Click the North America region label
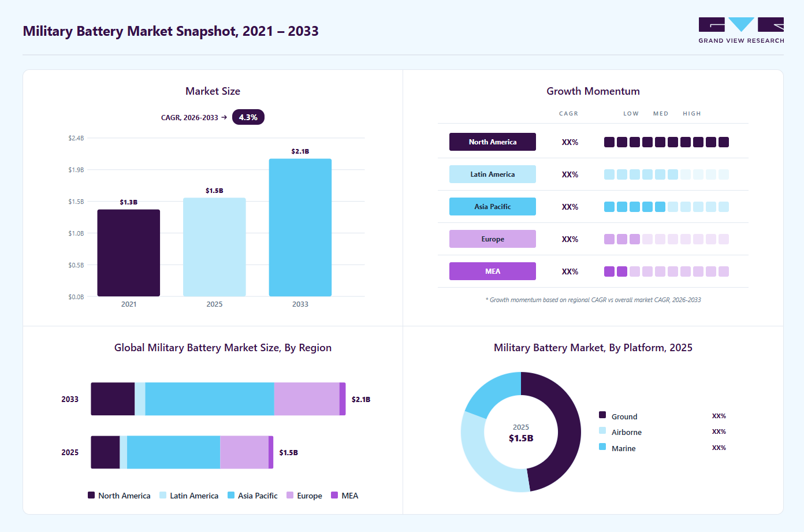The height and width of the screenshot is (532, 804). [x=493, y=142]
